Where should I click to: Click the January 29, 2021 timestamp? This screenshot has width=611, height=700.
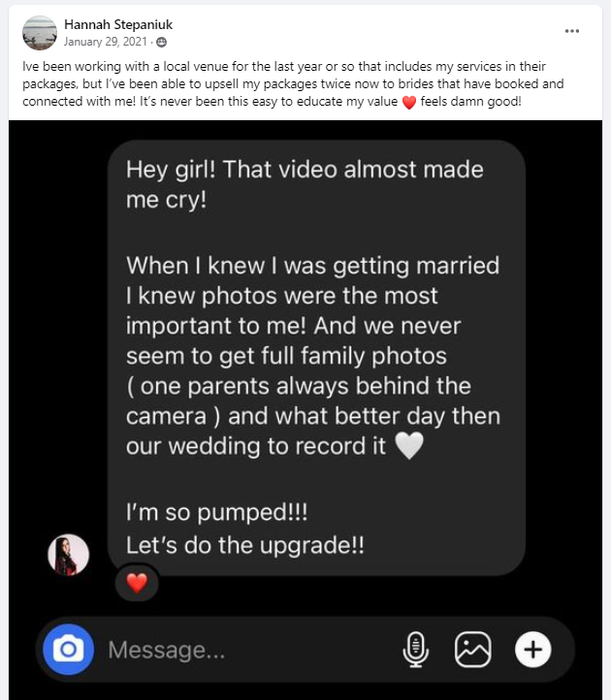(x=106, y=42)
